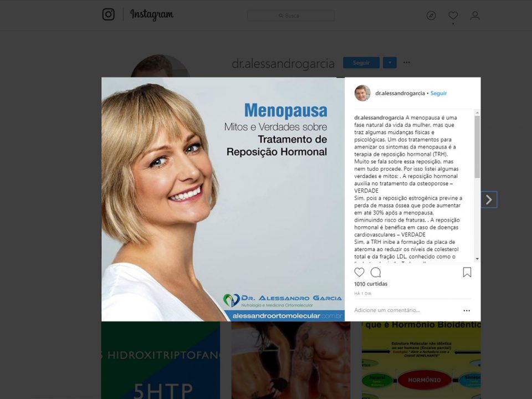Like the post with the heart icon
Image resolution: width=532 pixels, height=399 pixels.
(x=359, y=272)
